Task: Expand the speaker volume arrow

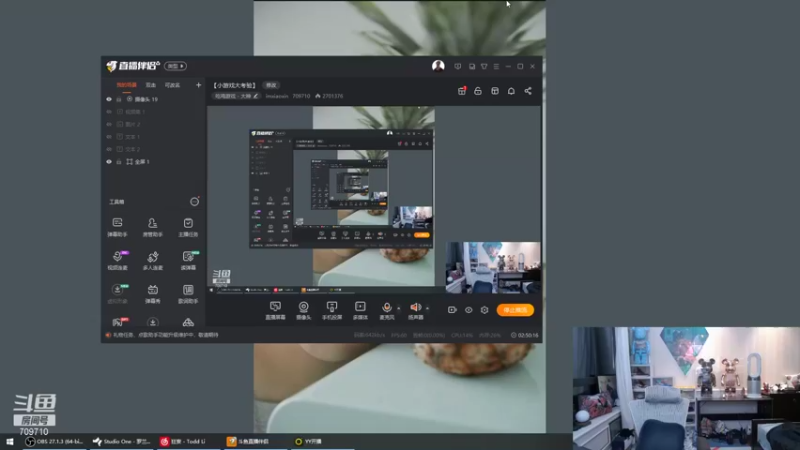Action: click(x=428, y=308)
